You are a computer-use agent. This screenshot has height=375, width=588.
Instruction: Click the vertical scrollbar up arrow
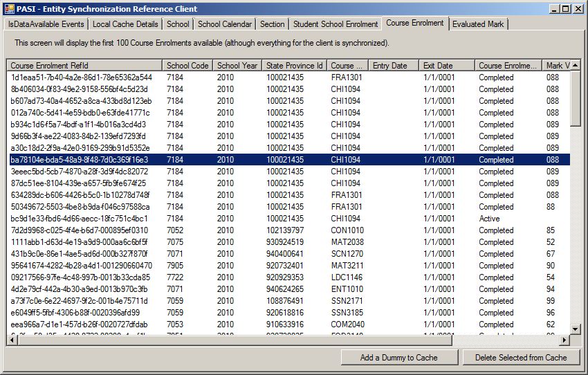pos(575,65)
